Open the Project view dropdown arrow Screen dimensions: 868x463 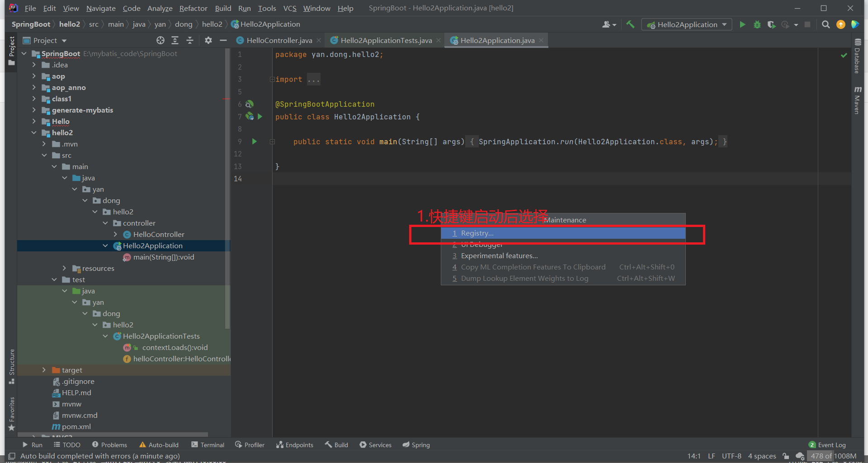pos(64,41)
